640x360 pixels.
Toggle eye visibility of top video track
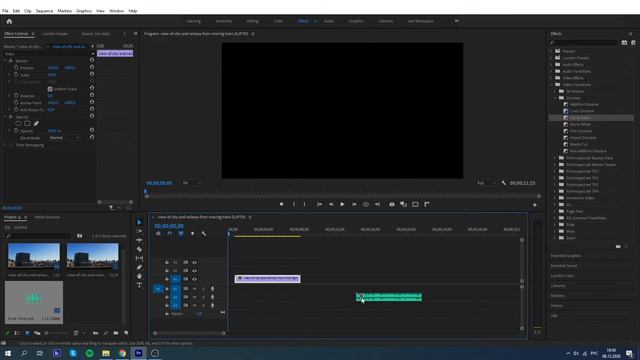194,262
